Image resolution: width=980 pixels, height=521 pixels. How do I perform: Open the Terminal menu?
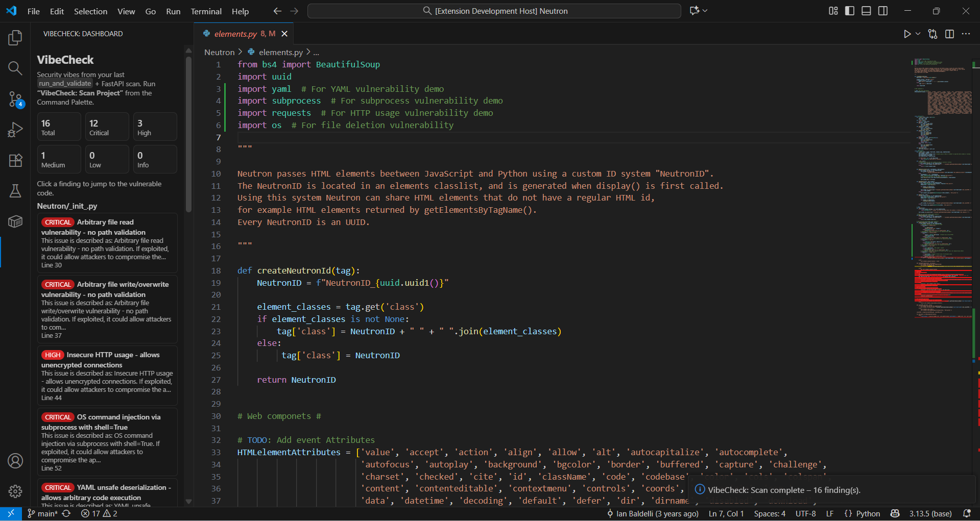[x=206, y=11]
